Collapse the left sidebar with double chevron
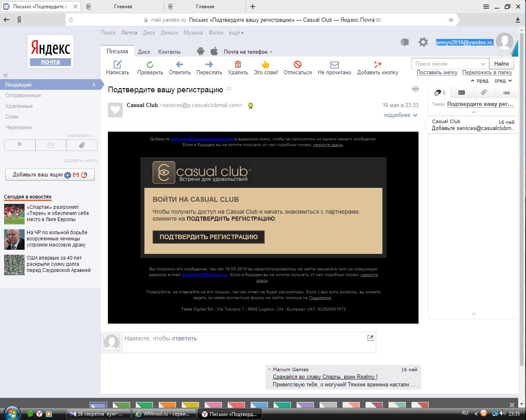 pos(6,75)
